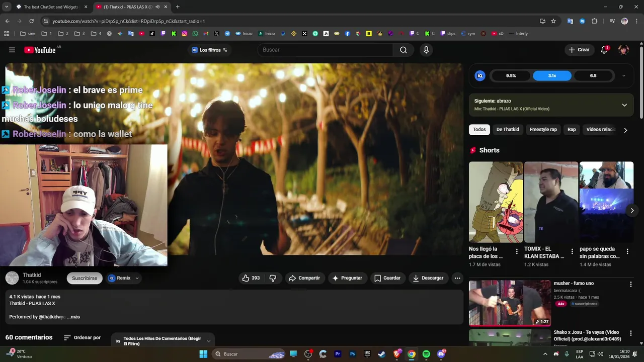The width and height of the screenshot is (644, 362).
Task: Open the account avatar menu
Action: pos(623,50)
